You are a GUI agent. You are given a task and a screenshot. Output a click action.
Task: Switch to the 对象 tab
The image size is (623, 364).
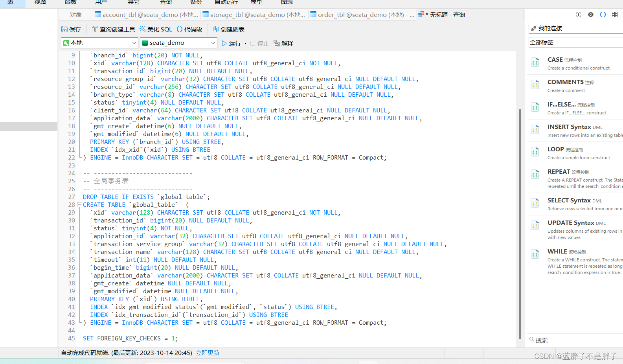pos(76,15)
